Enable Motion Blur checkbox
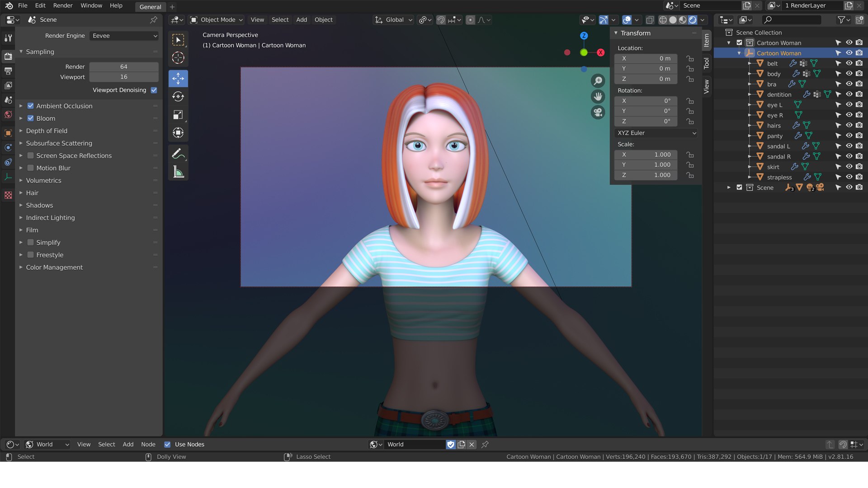The height and width of the screenshot is (488, 868). point(31,168)
